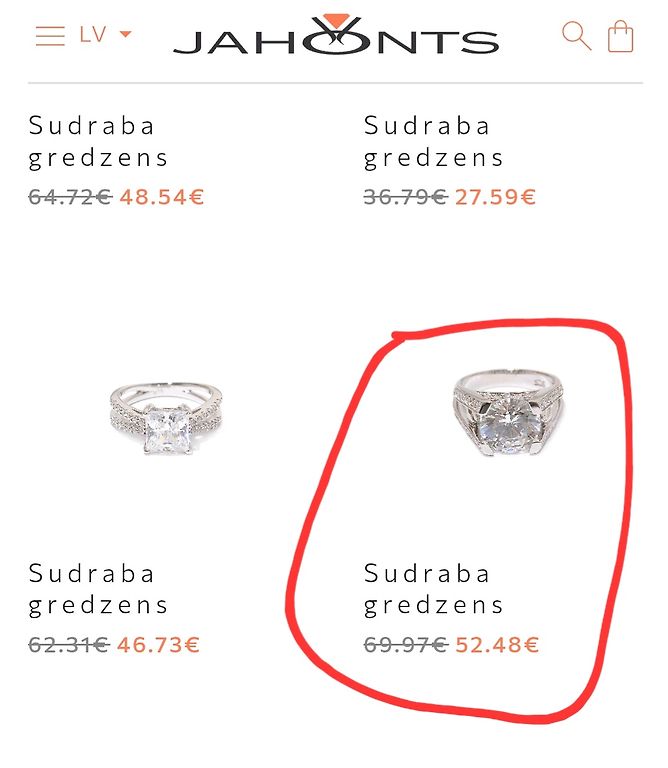Select the LV language label
The width and height of the screenshot is (668, 768).
[x=93, y=35]
